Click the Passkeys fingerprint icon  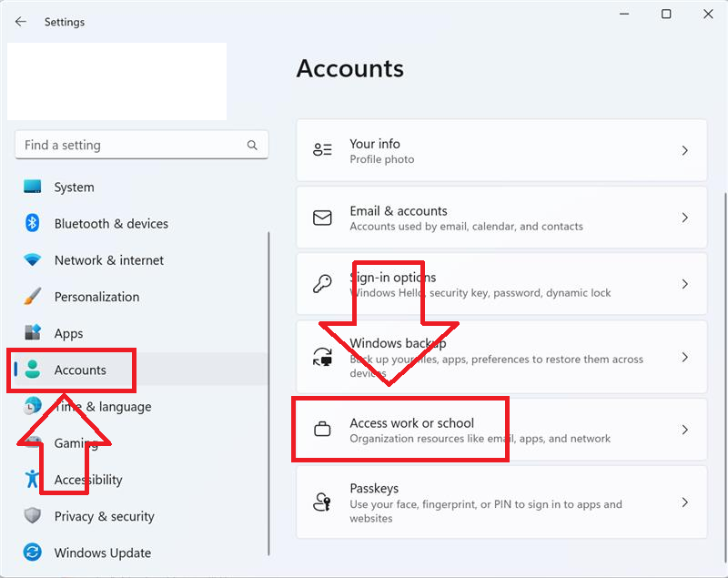pos(322,501)
